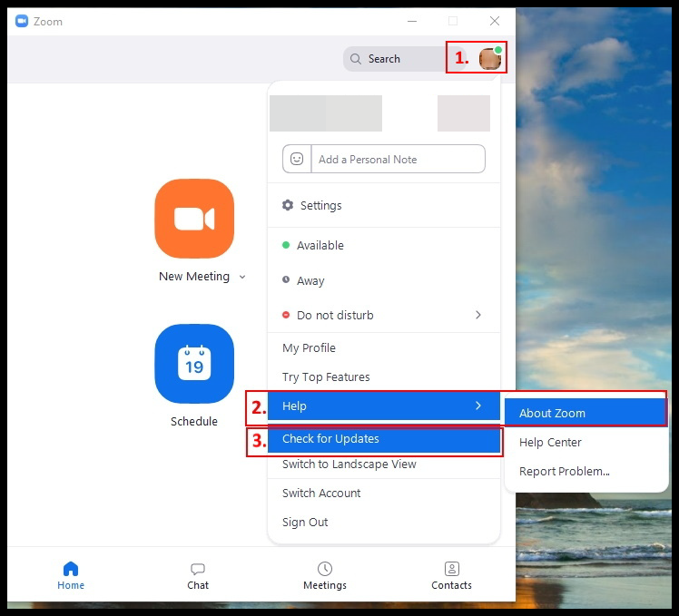This screenshot has height=616, width=679.
Task: Click the emoji icon in personal note
Action: (x=297, y=159)
